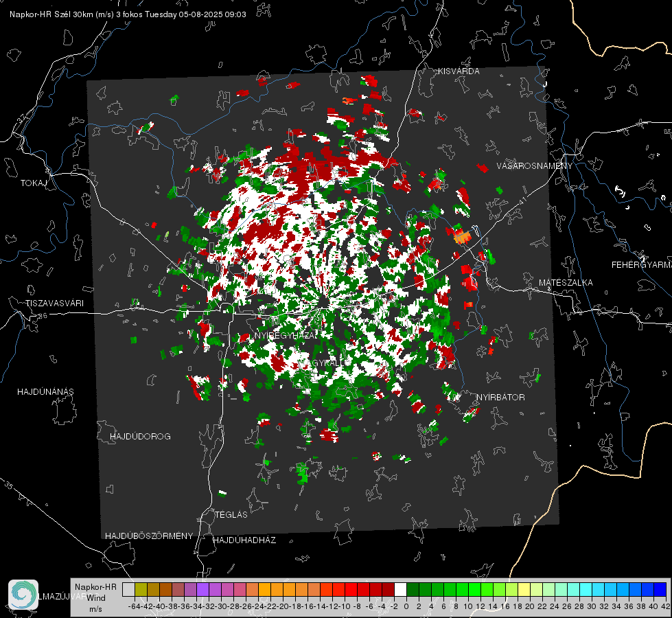Viewport: 672px width, 618px height.
Task: Select the NYÍREGYHÁZA city label
Action: click(286, 335)
